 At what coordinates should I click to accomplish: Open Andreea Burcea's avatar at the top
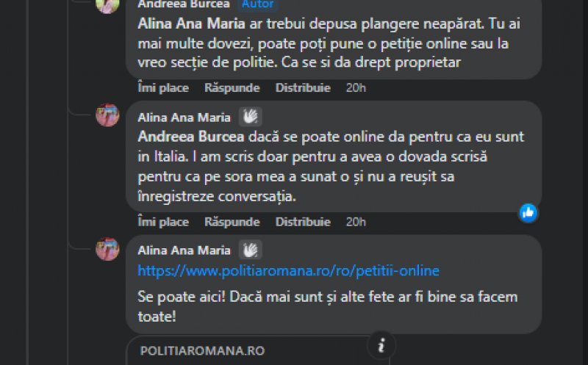click(x=107, y=4)
